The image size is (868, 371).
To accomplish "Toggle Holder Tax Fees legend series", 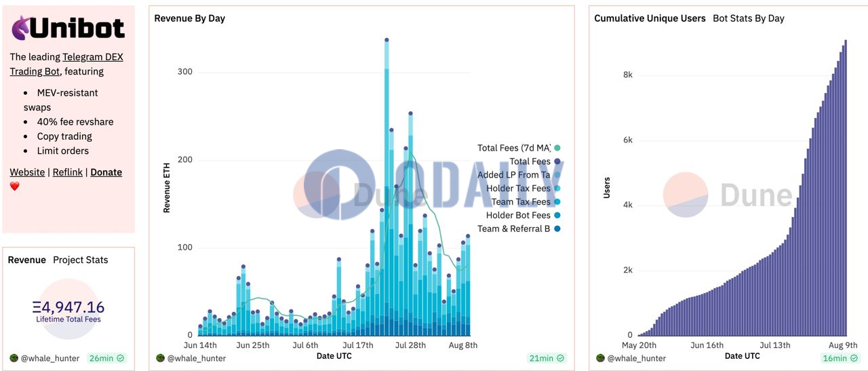I will click(x=524, y=189).
